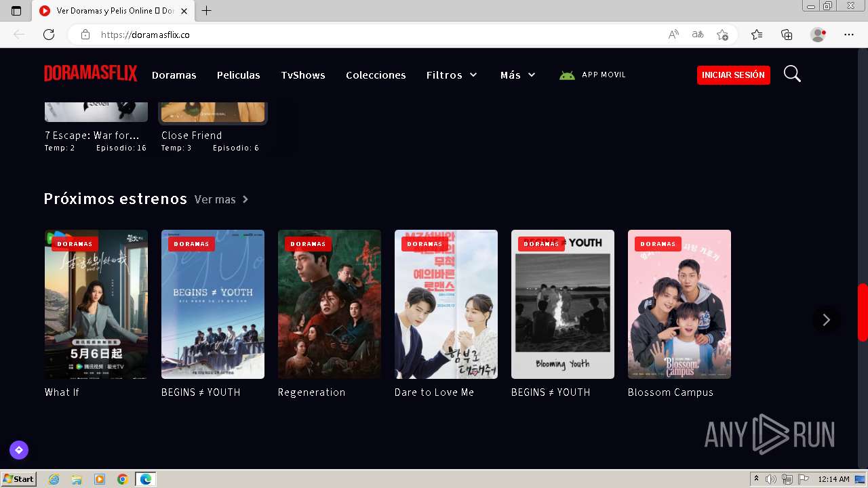Go back using the browser arrow
Image resolution: width=868 pixels, height=488 pixels.
[19, 35]
